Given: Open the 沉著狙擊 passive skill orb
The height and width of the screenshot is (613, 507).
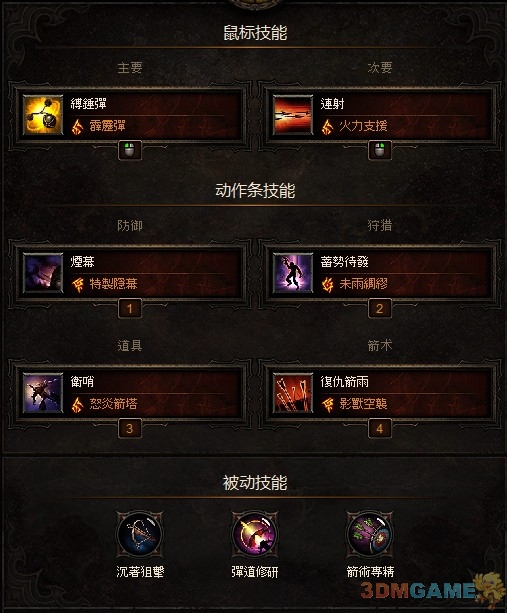Looking at the screenshot, I should click(x=140, y=535).
